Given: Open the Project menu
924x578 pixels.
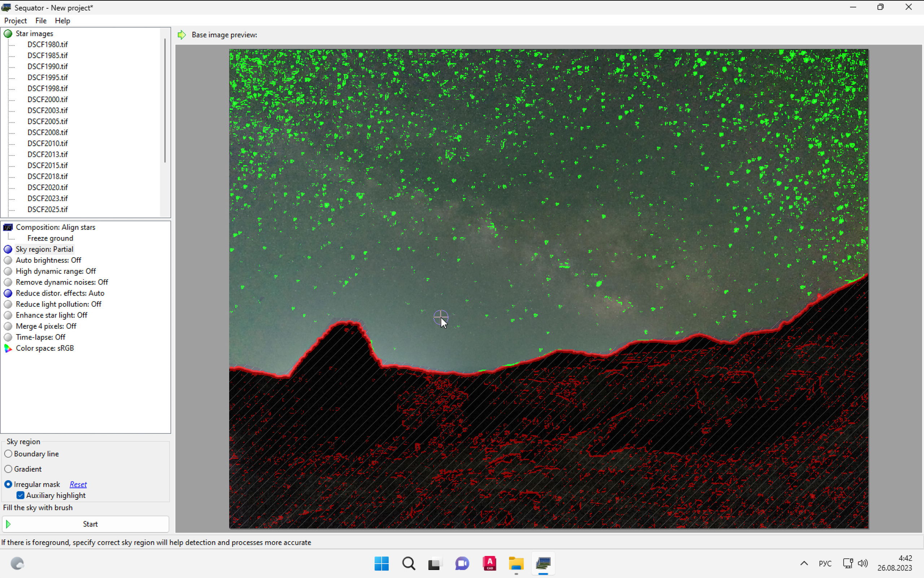Looking at the screenshot, I should 15,21.
